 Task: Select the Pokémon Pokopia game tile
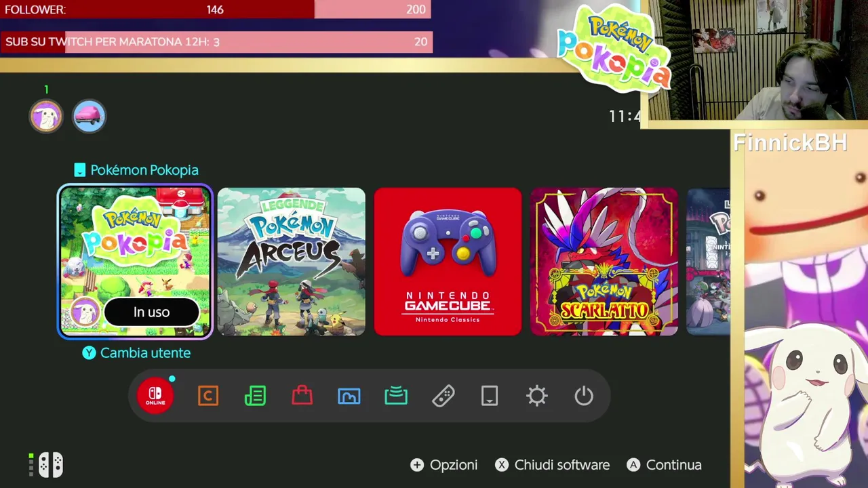[x=135, y=262]
